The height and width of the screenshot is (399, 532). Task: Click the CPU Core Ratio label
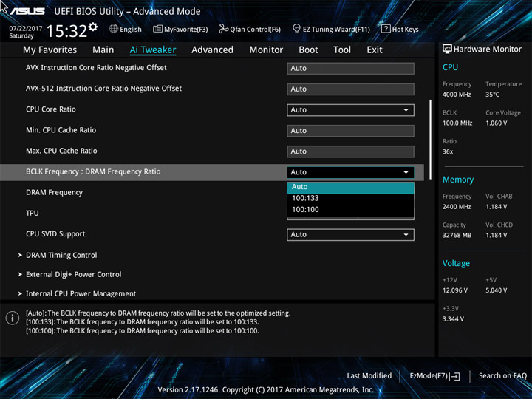pos(51,109)
